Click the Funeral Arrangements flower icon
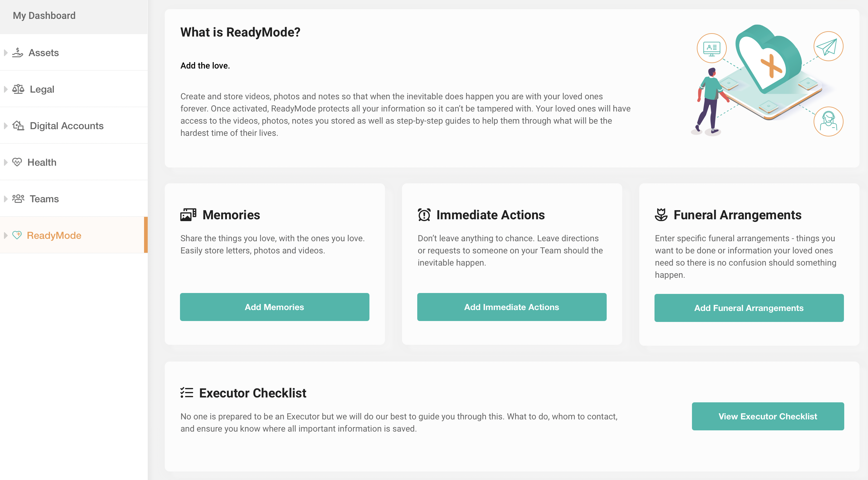868x480 pixels. tap(661, 215)
